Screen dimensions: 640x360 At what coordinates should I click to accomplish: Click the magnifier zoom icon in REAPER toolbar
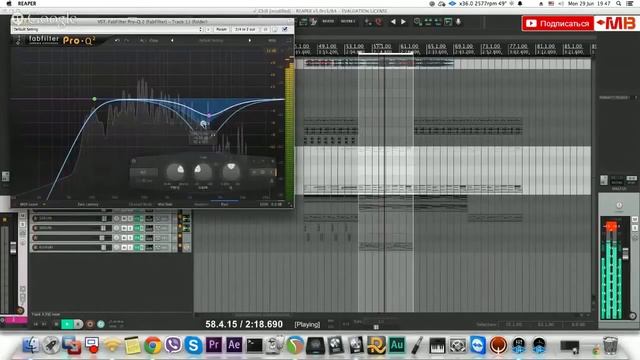pos(418,22)
